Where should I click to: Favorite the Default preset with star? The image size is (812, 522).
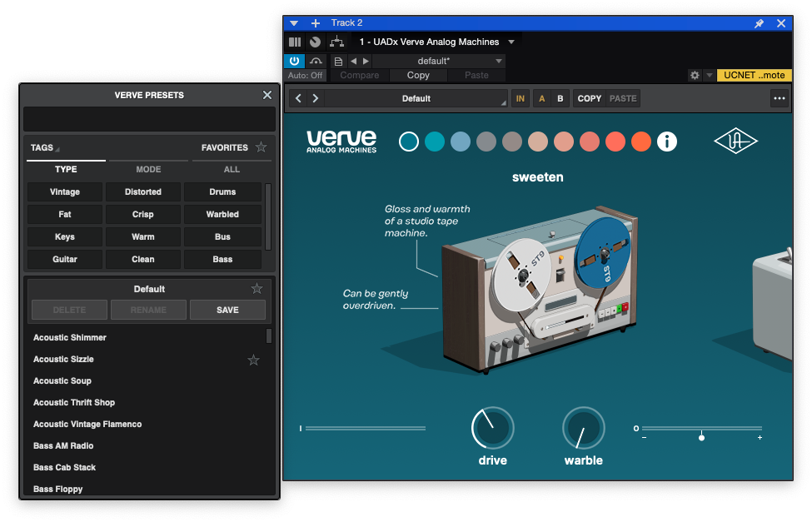click(x=257, y=288)
